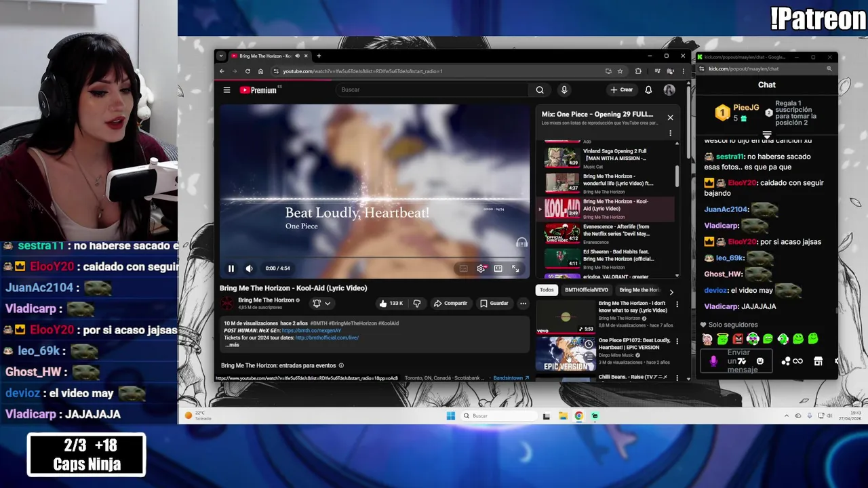Image resolution: width=868 pixels, height=488 pixels.
Task: Pause the video playback
Action: [231, 268]
